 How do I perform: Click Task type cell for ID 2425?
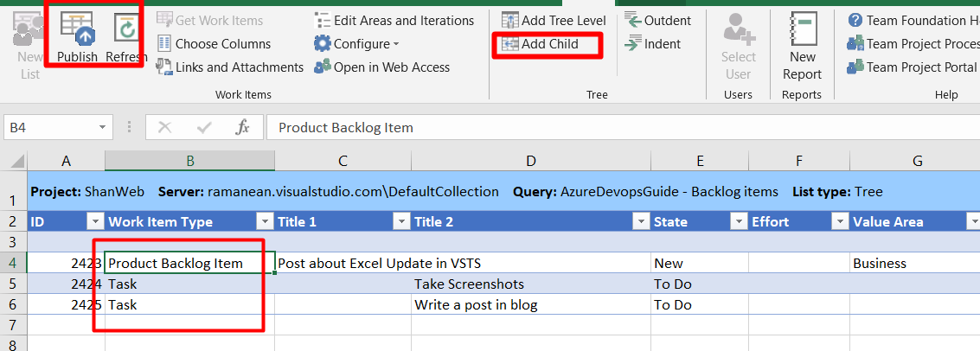[190, 305]
